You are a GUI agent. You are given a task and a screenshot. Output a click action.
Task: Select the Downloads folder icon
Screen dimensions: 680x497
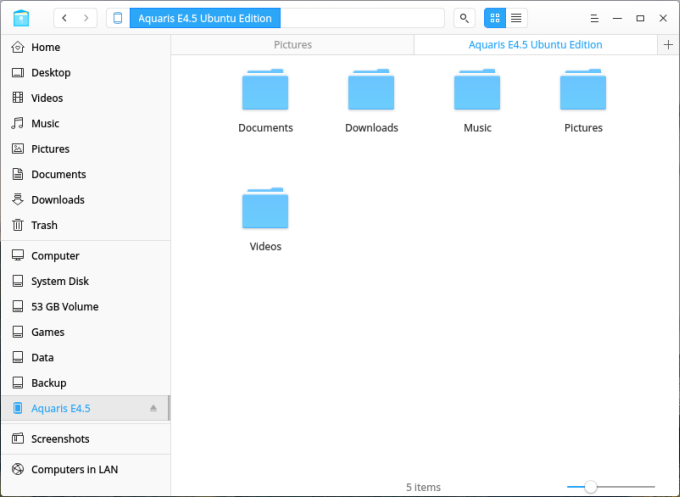point(371,89)
